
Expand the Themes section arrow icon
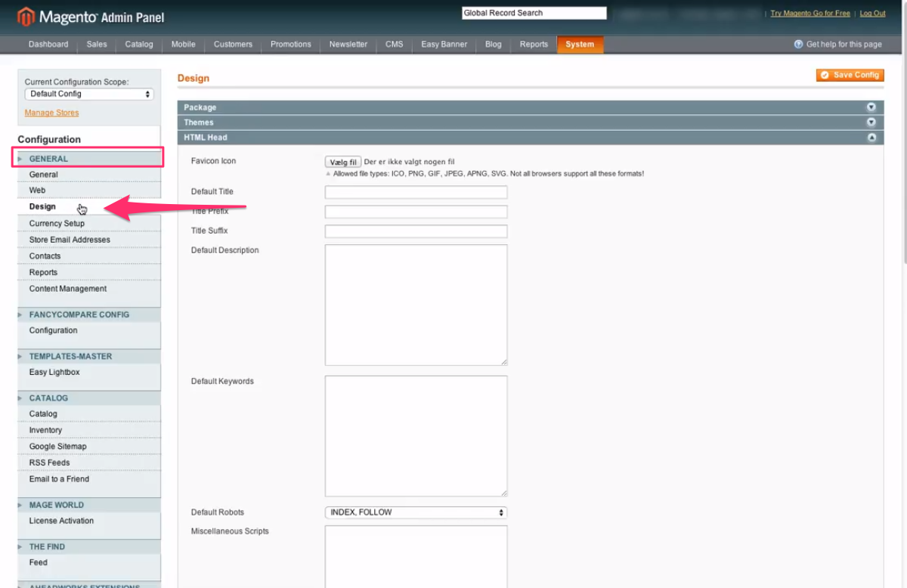coord(871,122)
